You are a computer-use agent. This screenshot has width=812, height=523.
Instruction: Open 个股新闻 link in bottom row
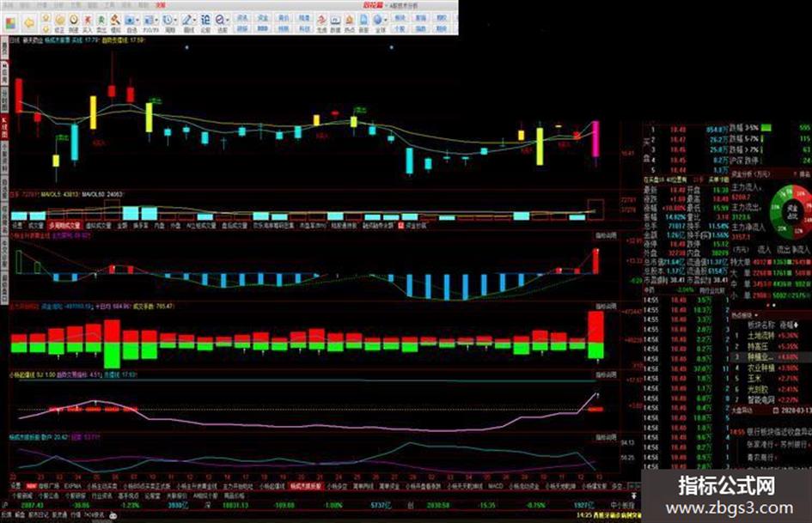coord(21,496)
